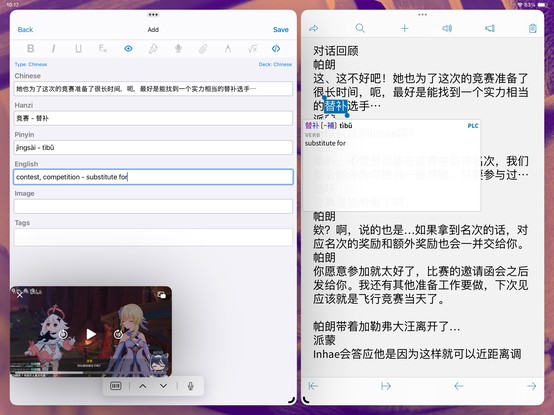554x415 pixels.
Task: Toggle HTML code view icon
Action: (276, 48)
